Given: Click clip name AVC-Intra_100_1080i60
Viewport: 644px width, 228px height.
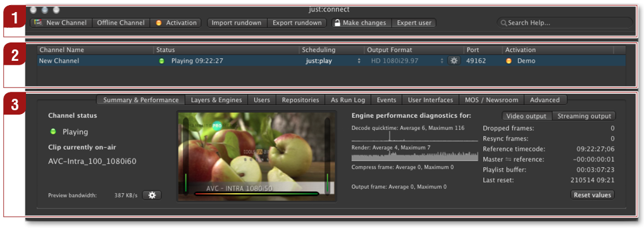Looking at the screenshot, I should 92,161.
